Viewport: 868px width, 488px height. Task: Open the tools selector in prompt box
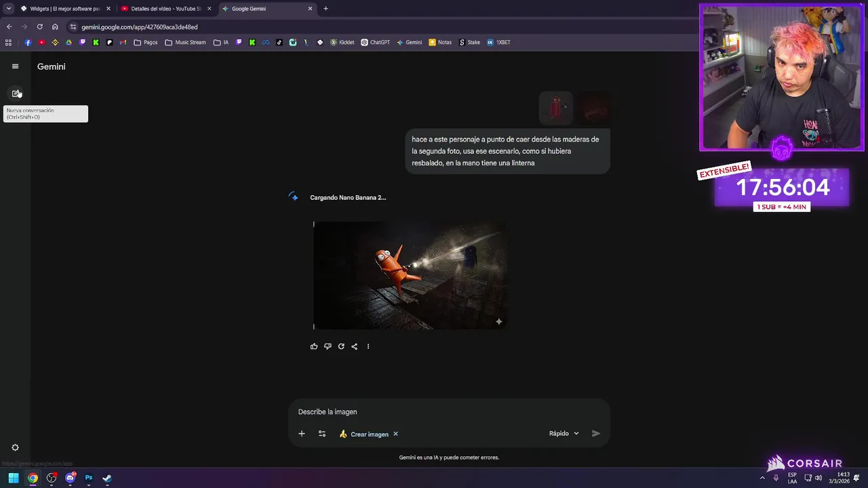[x=322, y=434]
